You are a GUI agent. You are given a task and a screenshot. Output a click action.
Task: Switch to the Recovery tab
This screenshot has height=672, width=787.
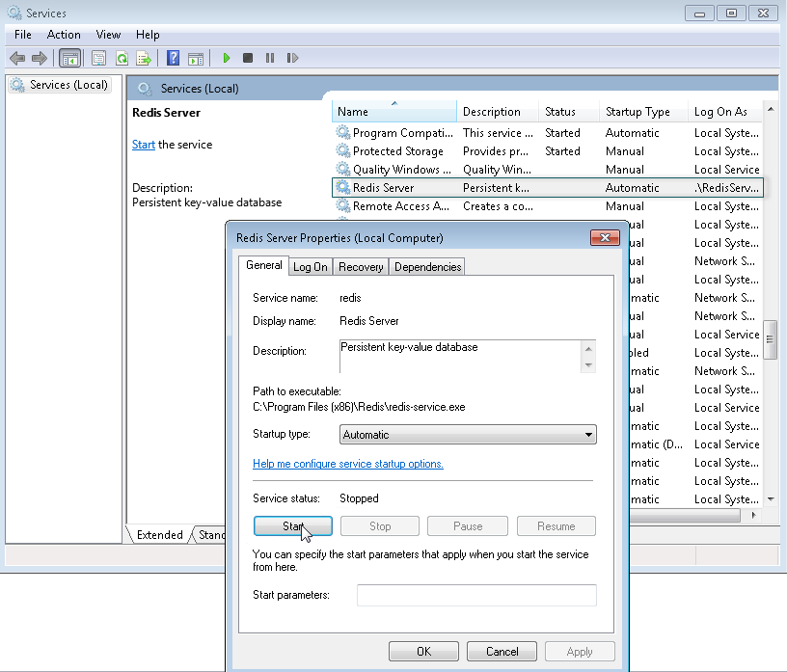tap(361, 267)
